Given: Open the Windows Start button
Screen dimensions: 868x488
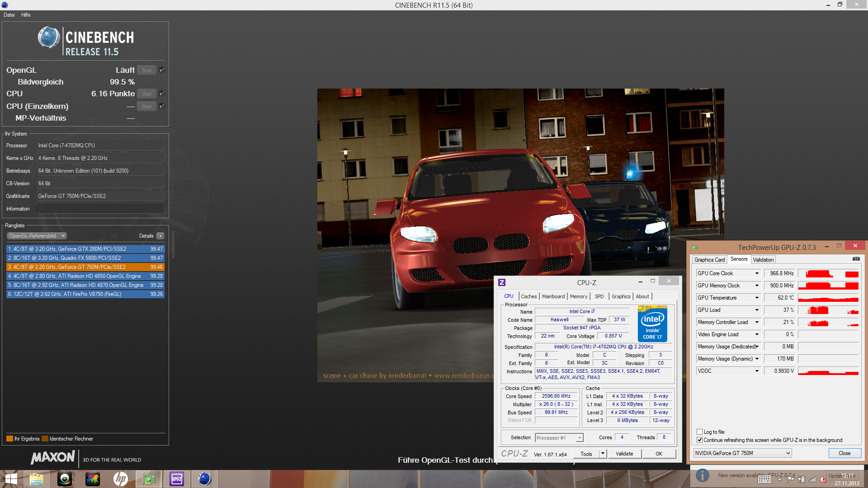Looking at the screenshot, I should tap(11, 479).
